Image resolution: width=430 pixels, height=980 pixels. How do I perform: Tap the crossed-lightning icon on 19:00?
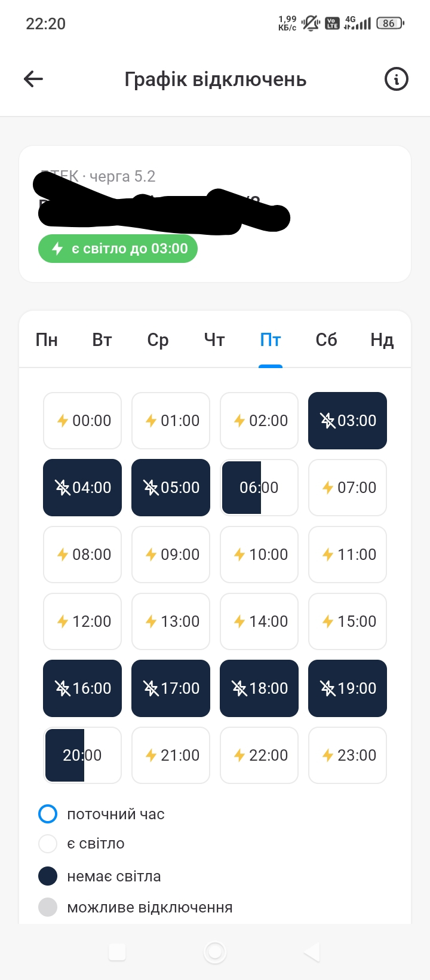point(328,688)
